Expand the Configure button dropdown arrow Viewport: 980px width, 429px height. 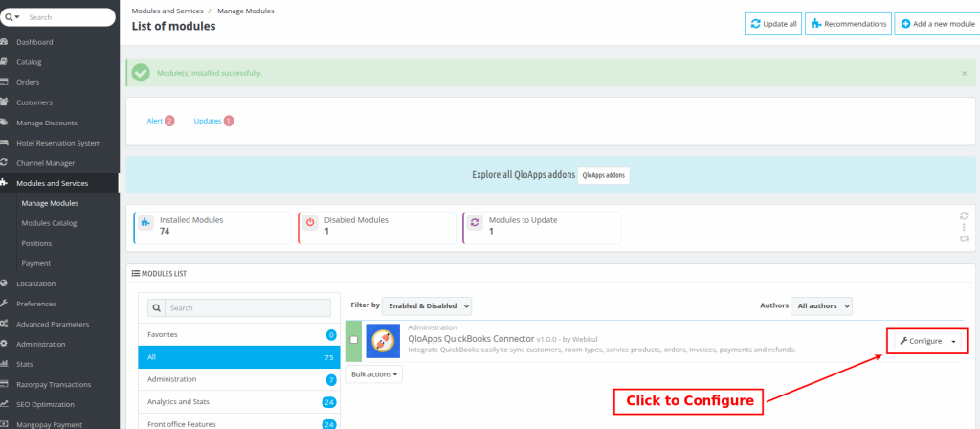coord(954,342)
